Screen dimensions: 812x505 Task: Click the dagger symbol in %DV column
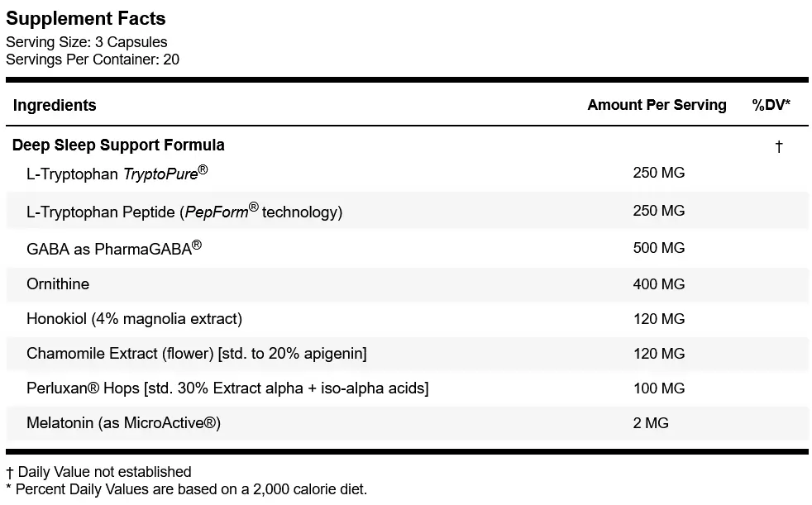(x=778, y=147)
